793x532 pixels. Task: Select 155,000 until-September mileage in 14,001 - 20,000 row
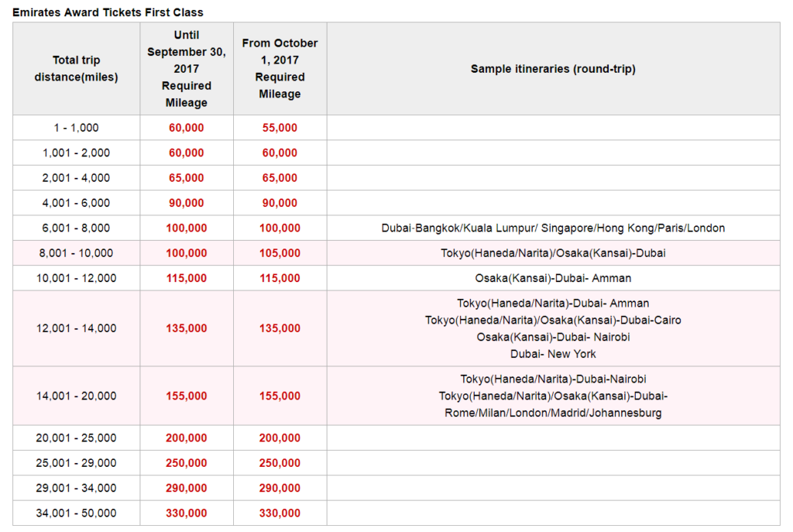(187, 396)
